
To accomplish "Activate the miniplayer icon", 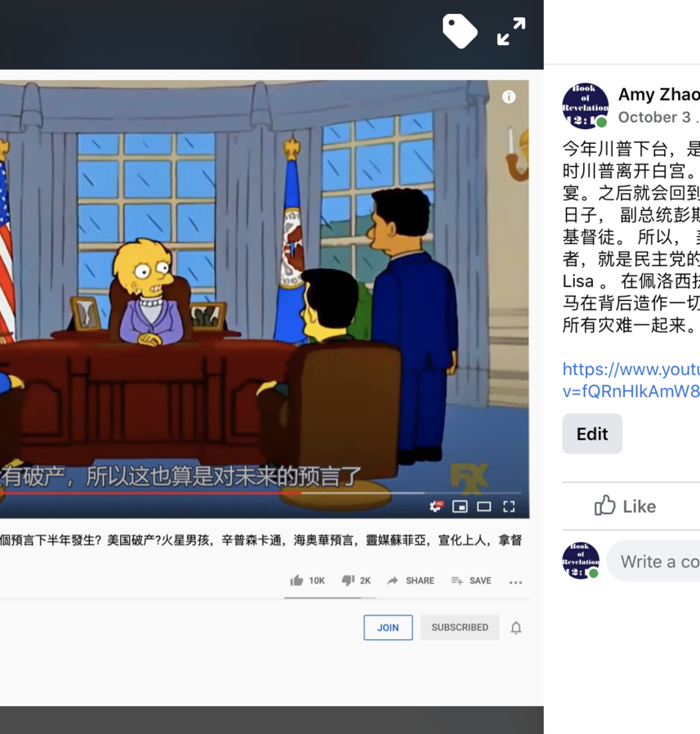I will click(x=460, y=507).
